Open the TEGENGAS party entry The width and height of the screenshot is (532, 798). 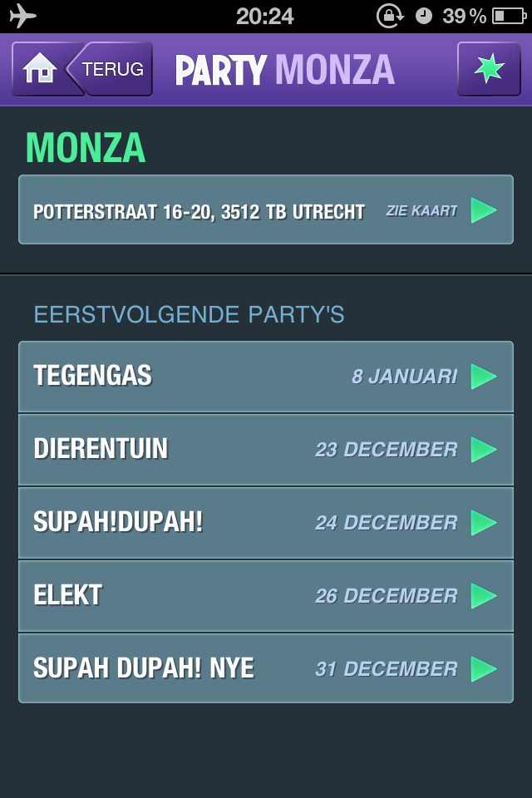(x=93, y=376)
